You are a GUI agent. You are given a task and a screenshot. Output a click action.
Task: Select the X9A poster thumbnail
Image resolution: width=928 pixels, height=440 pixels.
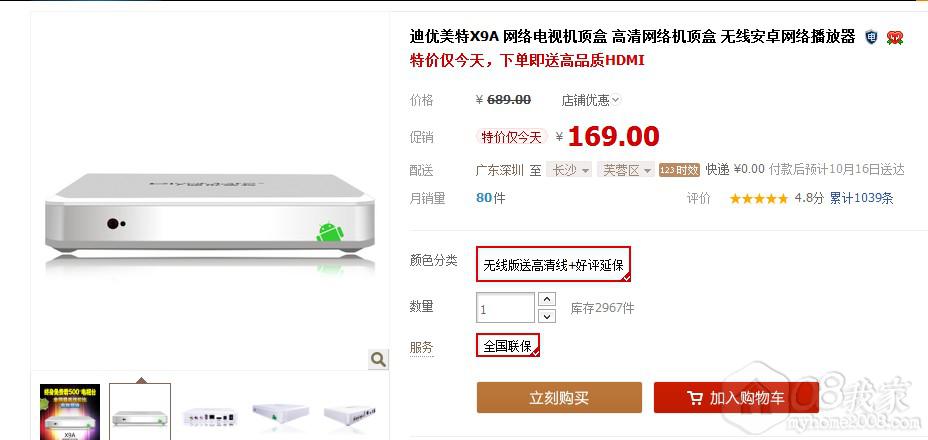tap(70, 412)
